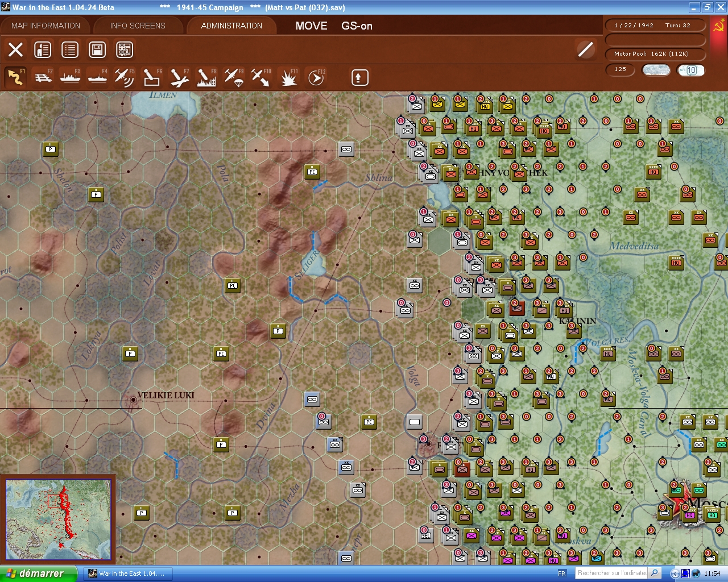
Task: Click the boxed up-arrow toolbar icon
Action: point(359,77)
